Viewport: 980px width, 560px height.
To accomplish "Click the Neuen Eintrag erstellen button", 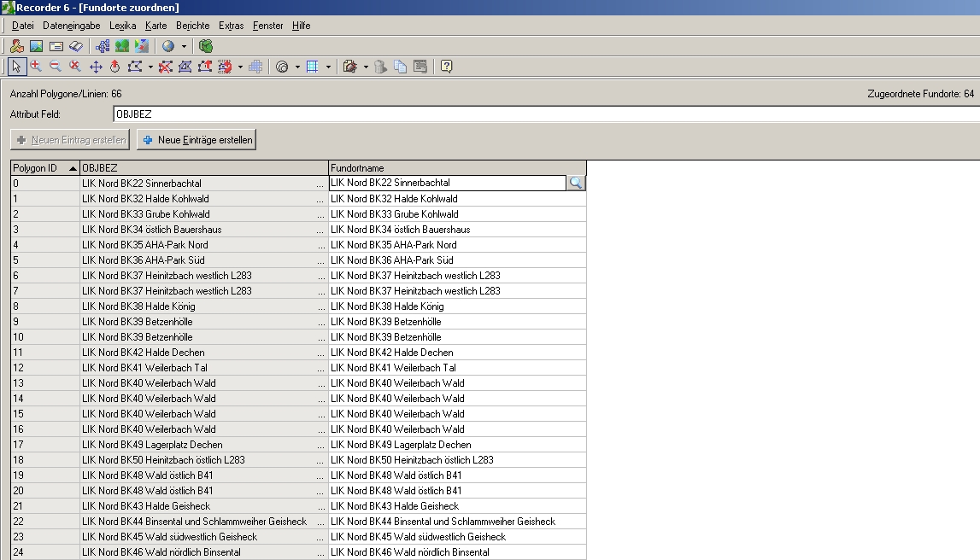I will [x=70, y=140].
